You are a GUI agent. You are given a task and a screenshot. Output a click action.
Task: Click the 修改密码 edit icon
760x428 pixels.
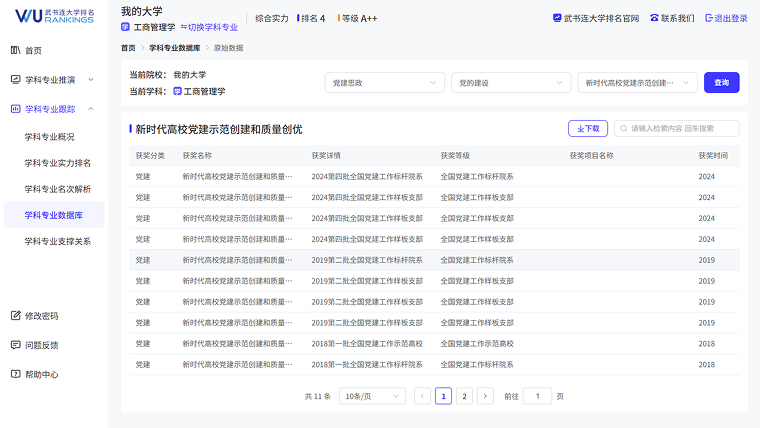[x=16, y=316]
